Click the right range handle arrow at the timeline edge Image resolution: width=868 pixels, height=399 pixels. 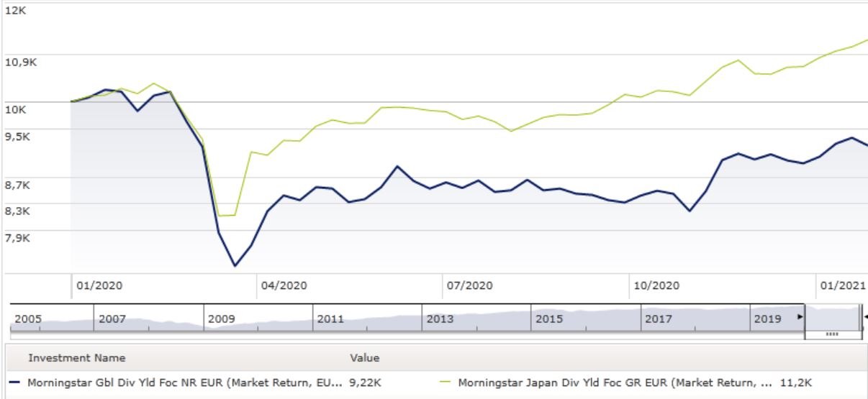click(x=864, y=317)
